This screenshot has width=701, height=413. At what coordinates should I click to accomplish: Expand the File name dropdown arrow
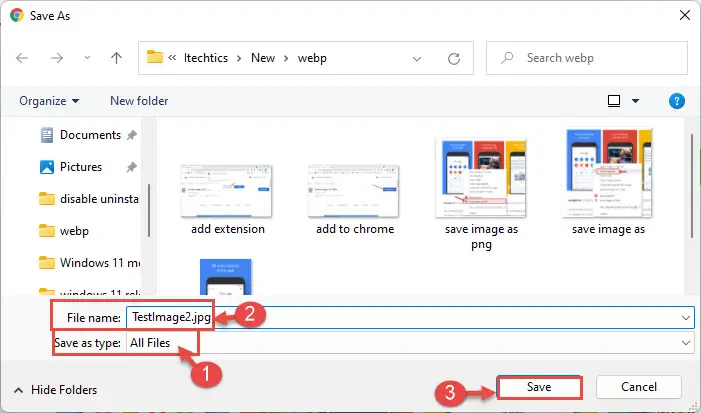coord(686,318)
